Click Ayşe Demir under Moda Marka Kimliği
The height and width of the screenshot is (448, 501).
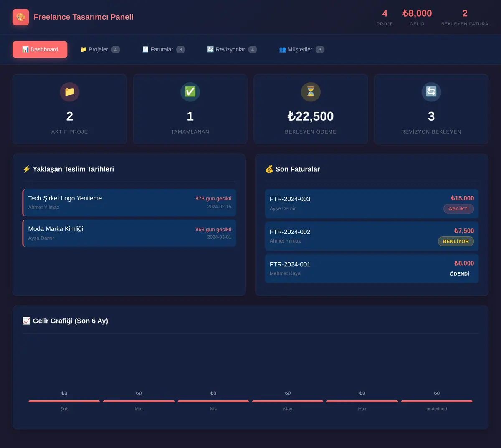point(41,238)
